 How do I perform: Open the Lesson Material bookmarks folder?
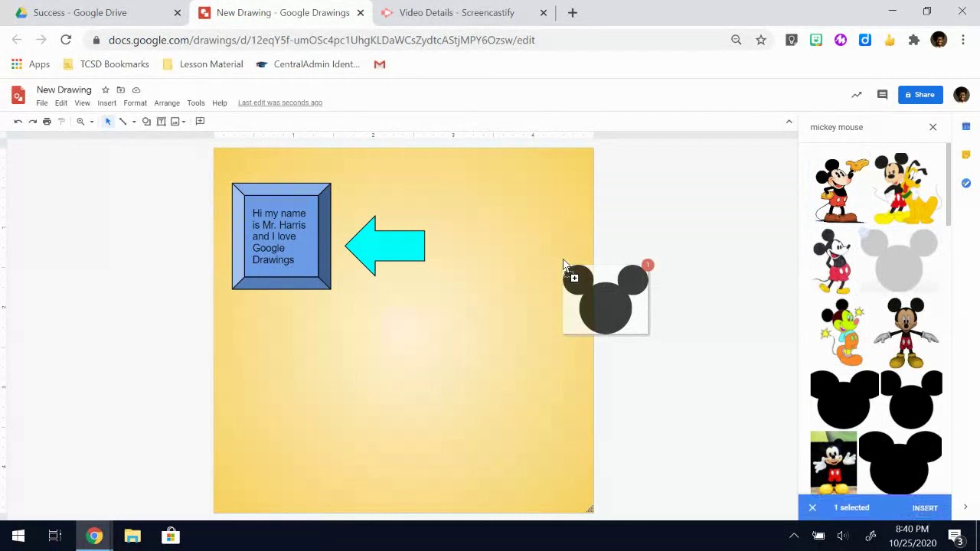click(x=203, y=64)
